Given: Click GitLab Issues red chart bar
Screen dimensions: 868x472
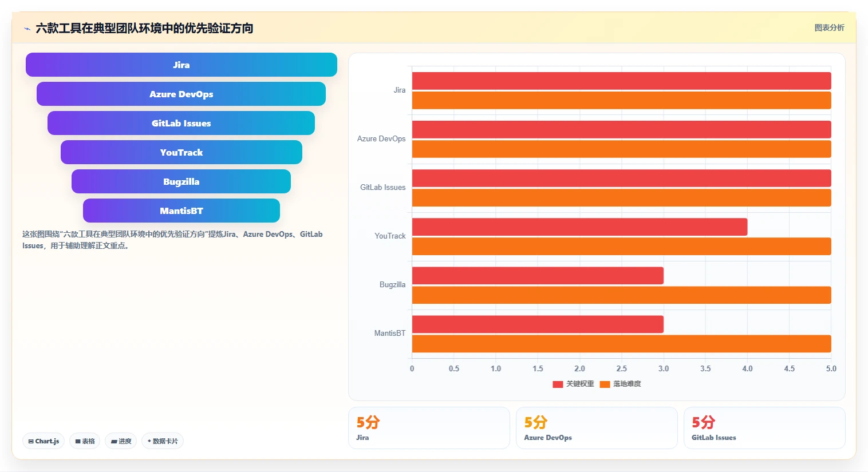Looking at the screenshot, I should coord(621,178).
